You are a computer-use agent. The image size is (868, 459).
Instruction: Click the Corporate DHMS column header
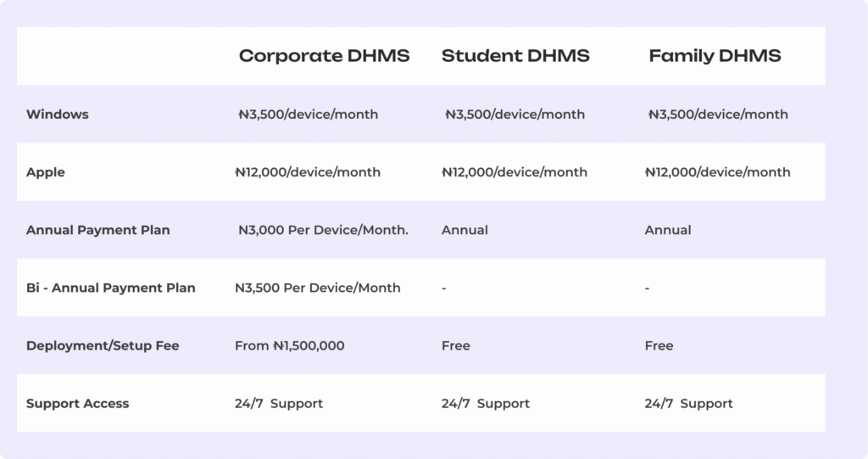(x=324, y=56)
